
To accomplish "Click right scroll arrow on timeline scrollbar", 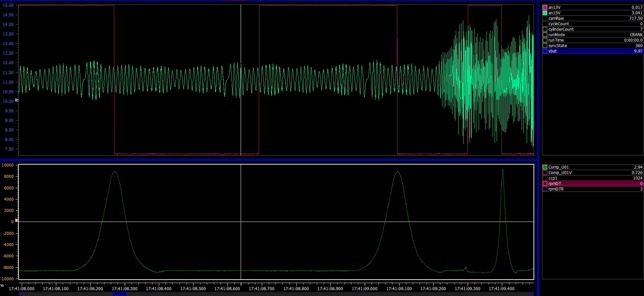I will pyautogui.click(x=531, y=294).
